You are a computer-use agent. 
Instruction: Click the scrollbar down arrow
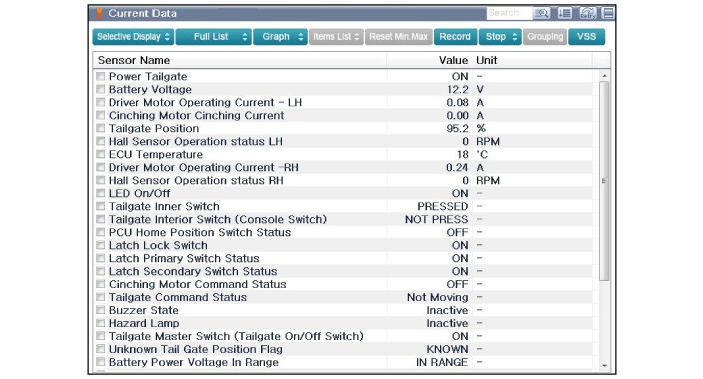604,366
